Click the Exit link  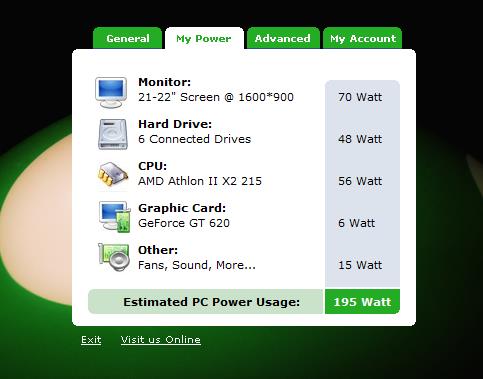91,340
